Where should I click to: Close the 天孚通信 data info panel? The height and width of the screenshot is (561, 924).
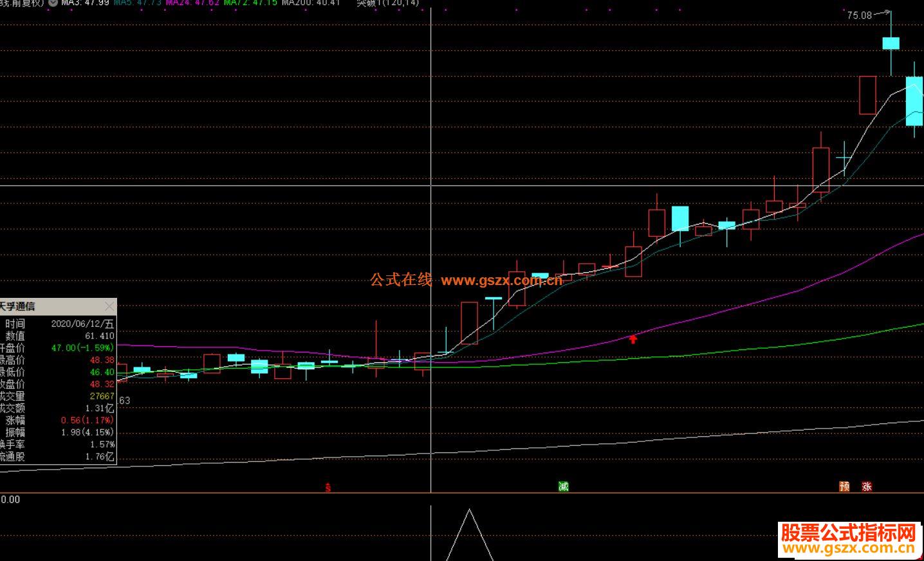[x=109, y=306]
